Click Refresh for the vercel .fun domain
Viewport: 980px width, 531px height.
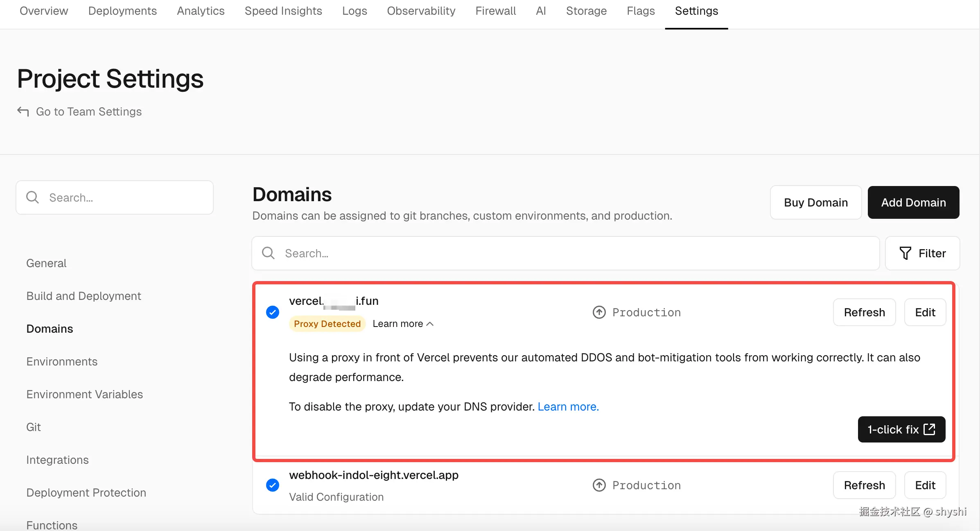tap(864, 312)
